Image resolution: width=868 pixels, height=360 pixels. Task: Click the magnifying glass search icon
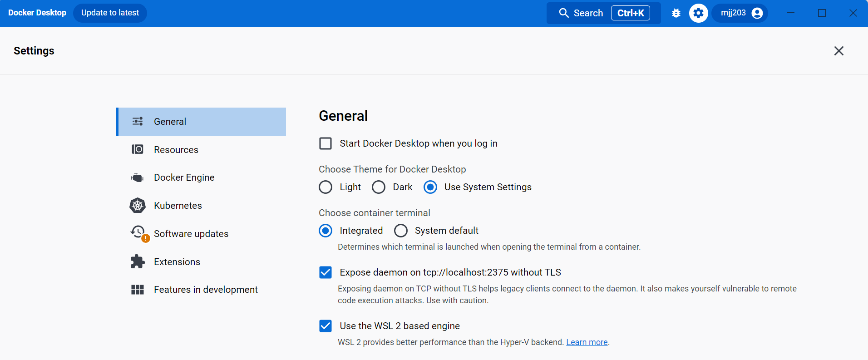pos(563,13)
